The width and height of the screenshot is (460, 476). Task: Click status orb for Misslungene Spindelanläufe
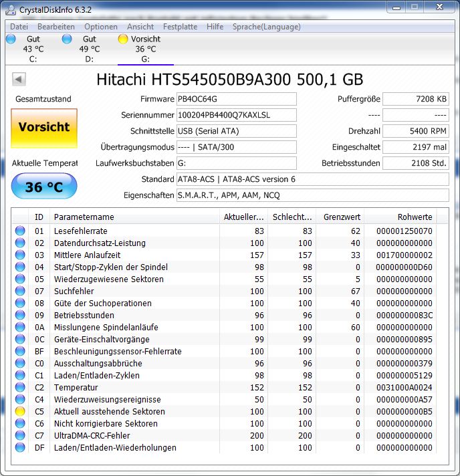20,328
